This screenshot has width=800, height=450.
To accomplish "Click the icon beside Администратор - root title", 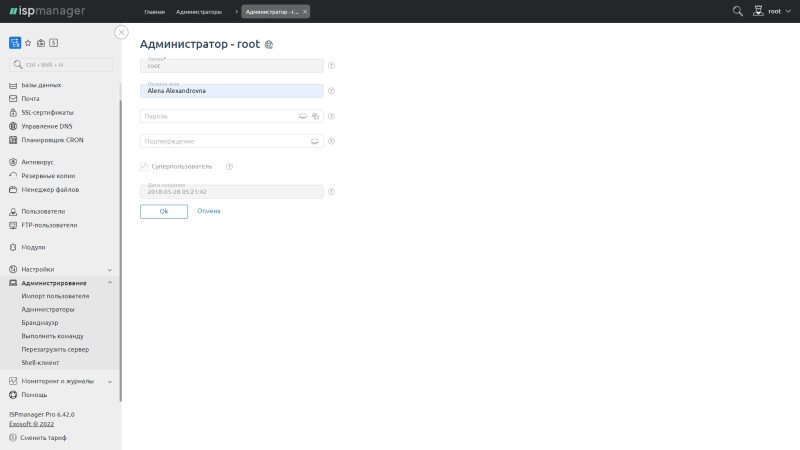I will click(269, 45).
